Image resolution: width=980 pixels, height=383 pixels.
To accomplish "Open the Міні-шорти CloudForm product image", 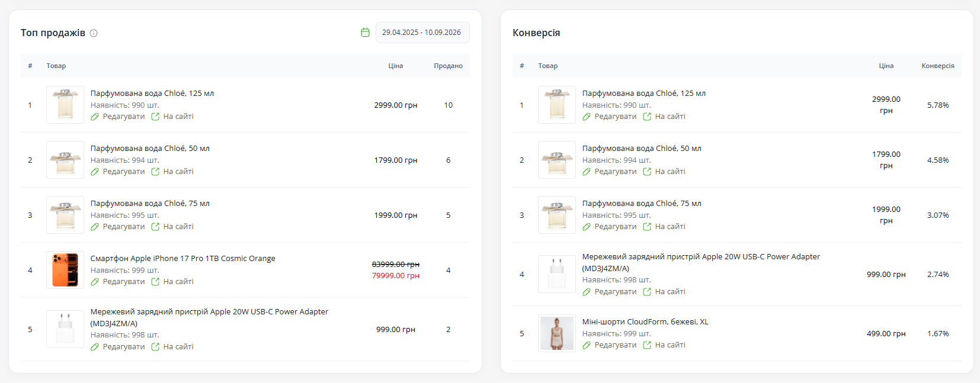I will [557, 333].
